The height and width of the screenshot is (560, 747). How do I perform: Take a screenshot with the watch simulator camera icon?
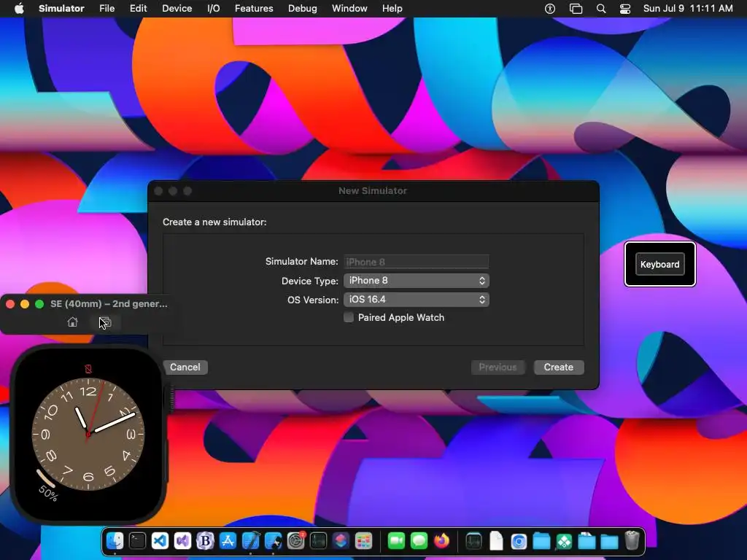[105, 322]
